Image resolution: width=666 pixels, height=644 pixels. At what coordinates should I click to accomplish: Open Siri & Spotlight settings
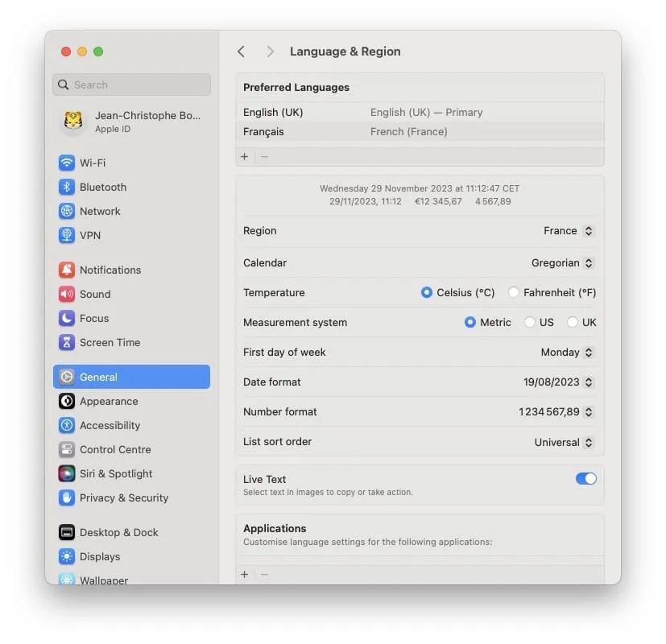point(115,473)
